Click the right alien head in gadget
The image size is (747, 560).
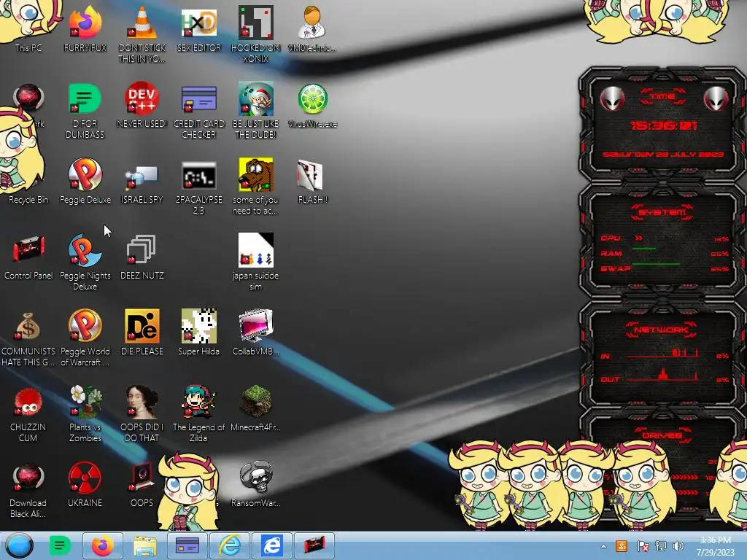point(716,98)
